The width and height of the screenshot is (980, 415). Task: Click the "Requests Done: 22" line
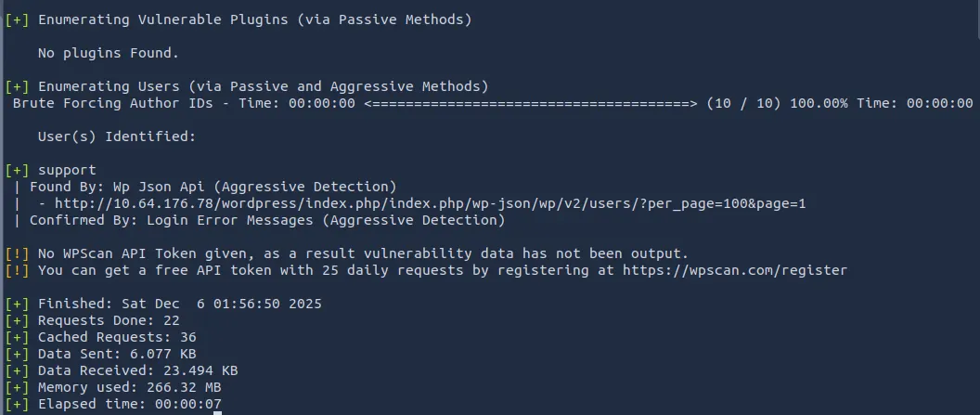coord(109,320)
